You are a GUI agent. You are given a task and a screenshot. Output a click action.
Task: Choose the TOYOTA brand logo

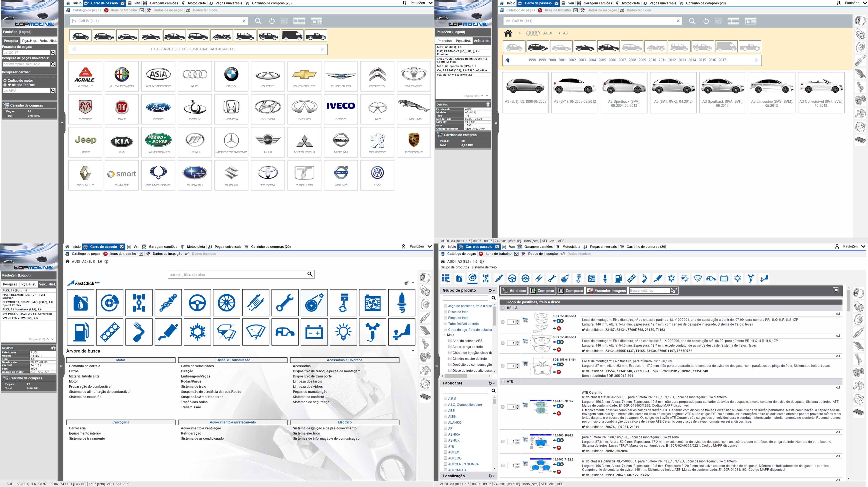[268, 175]
